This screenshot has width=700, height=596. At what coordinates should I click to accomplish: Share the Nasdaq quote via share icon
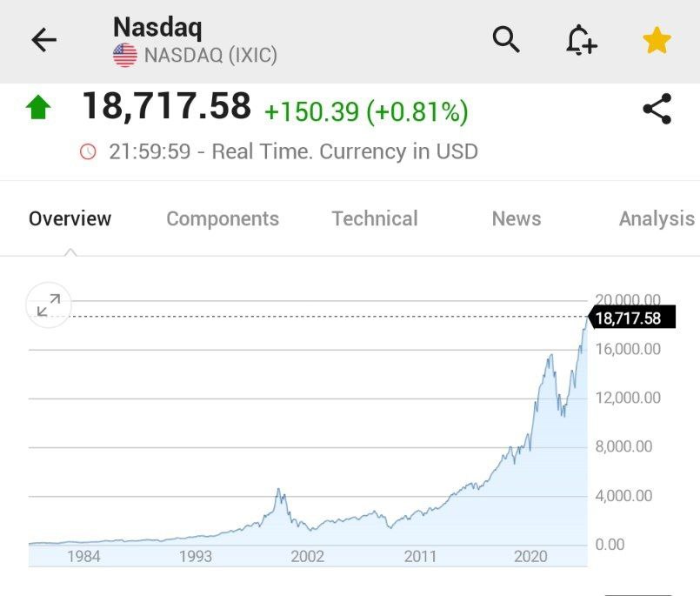(657, 110)
